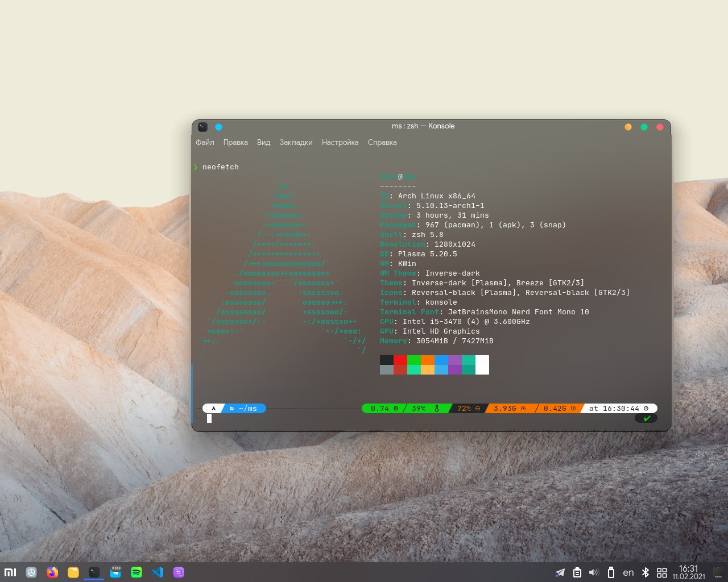Screen dimensions: 728x582
Task: Open the volume control tray icon
Action: (x=594, y=572)
